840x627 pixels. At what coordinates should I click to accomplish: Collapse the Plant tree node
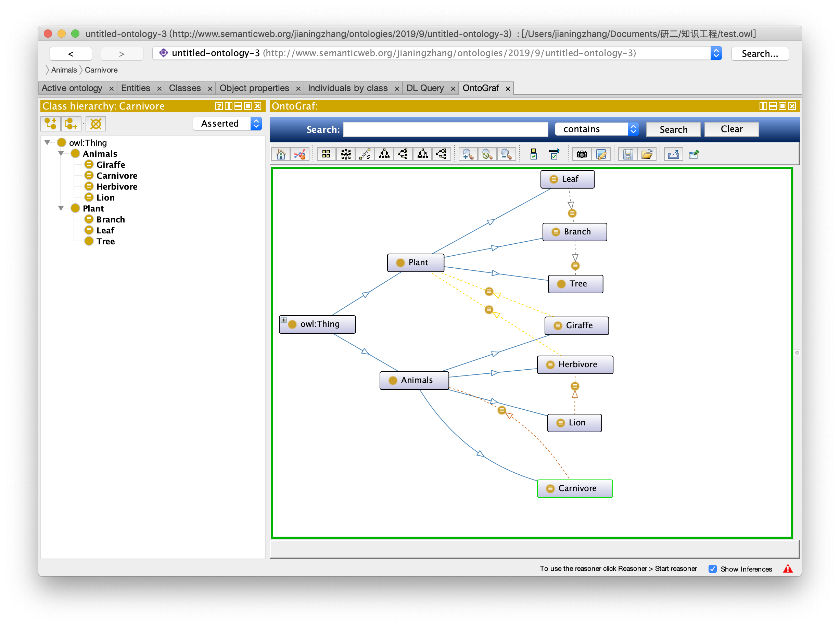click(x=61, y=208)
